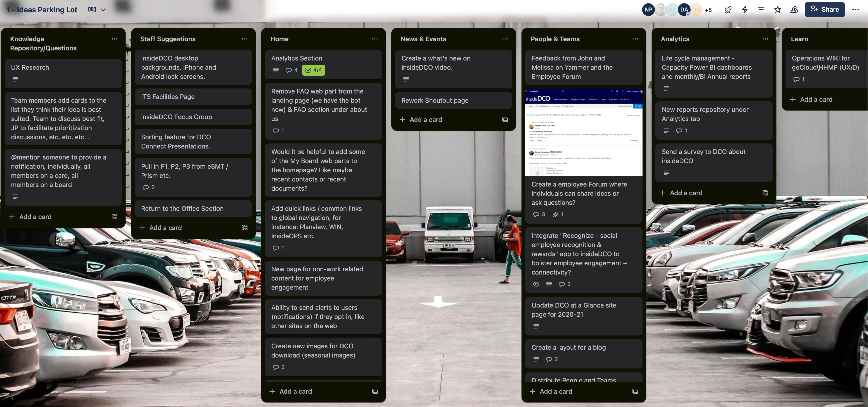Create from template icon in Staff Suggestions list
The image size is (868, 407).
[x=245, y=228]
